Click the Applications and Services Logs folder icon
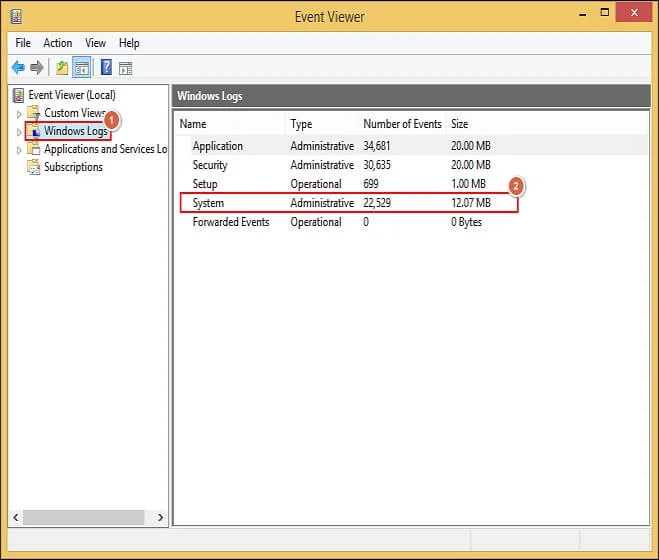 [x=34, y=148]
